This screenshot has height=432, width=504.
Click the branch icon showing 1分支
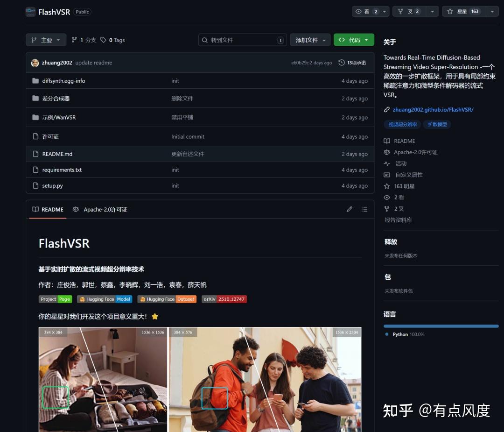[74, 40]
